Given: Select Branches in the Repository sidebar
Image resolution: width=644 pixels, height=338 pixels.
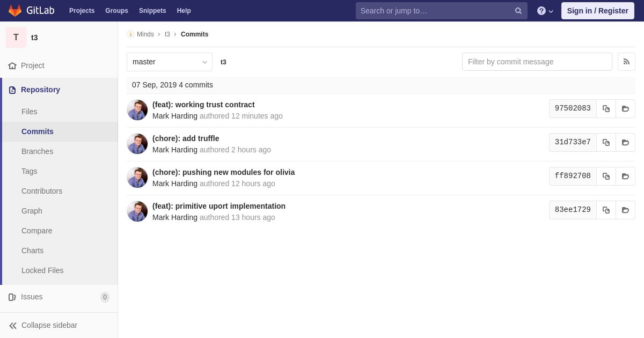Looking at the screenshot, I should tap(37, 151).
